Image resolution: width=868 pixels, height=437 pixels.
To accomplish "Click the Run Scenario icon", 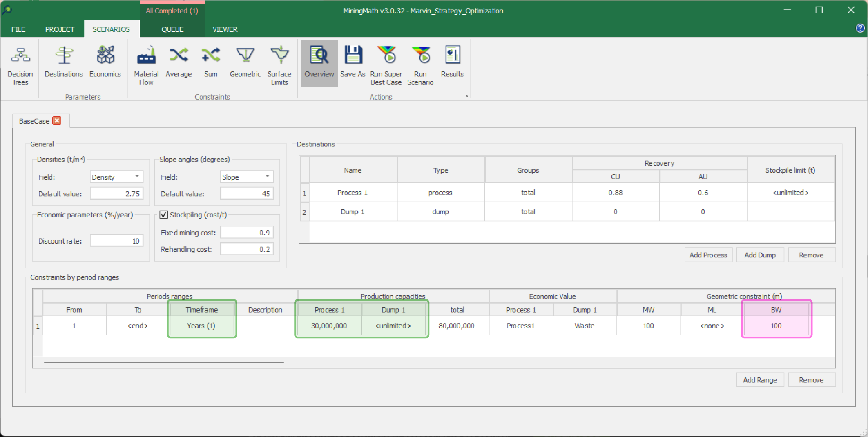I will tap(420, 65).
